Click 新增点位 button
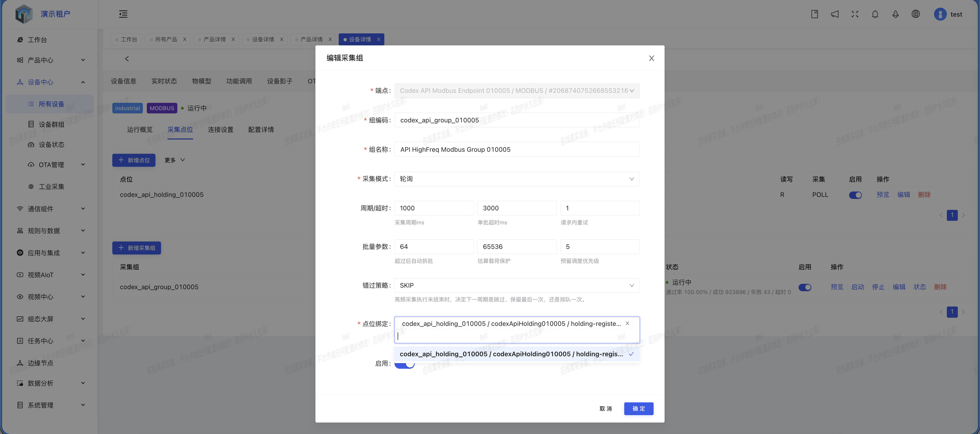This screenshot has height=434, width=980. point(134,160)
